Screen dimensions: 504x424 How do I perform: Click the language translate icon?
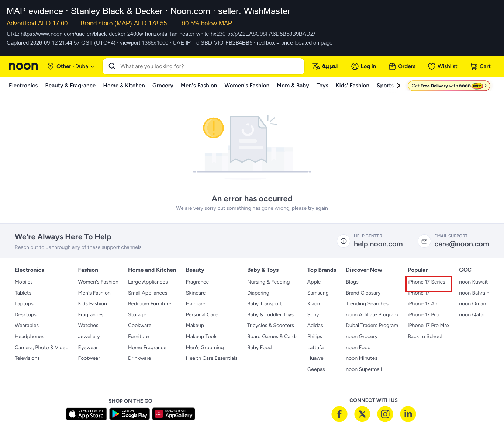[x=316, y=66]
